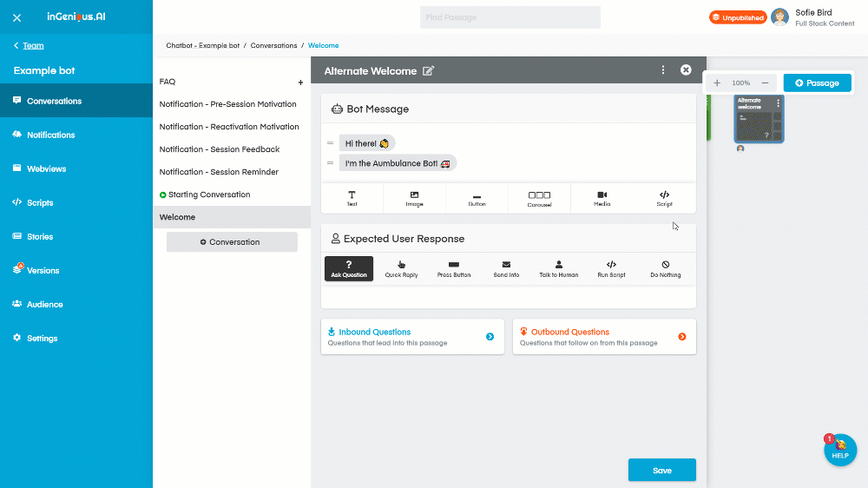Close the sidebar with the X icon

[x=16, y=17]
